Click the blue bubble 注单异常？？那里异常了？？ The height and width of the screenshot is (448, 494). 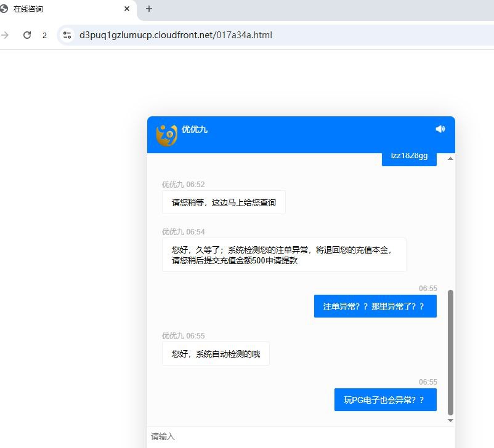[375, 306]
